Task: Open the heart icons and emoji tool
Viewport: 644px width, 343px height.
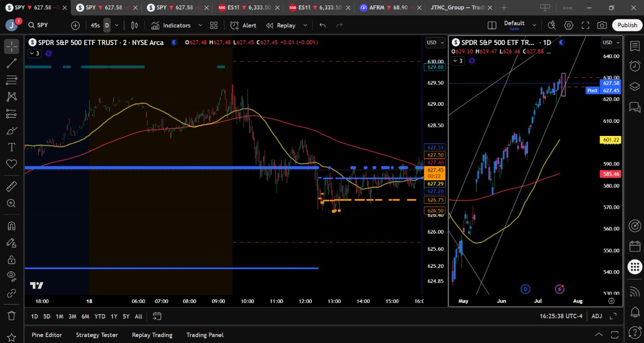Action: pyautogui.click(x=12, y=164)
